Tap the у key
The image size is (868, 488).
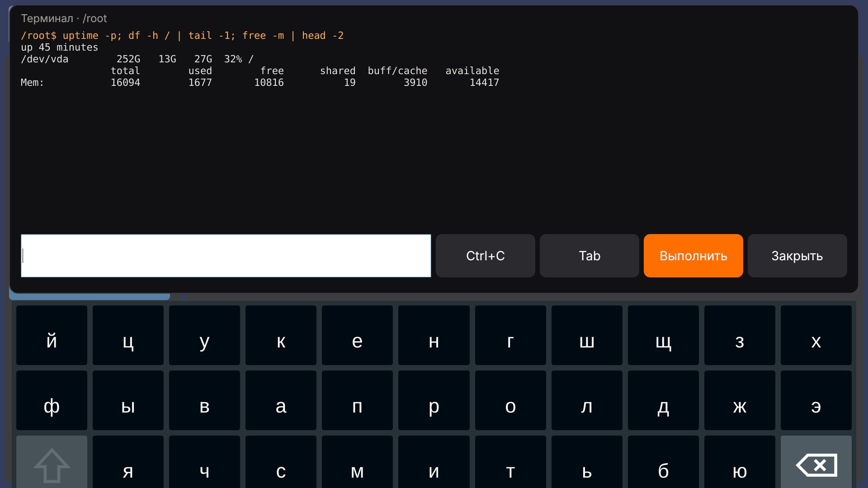pyautogui.click(x=204, y=335)
